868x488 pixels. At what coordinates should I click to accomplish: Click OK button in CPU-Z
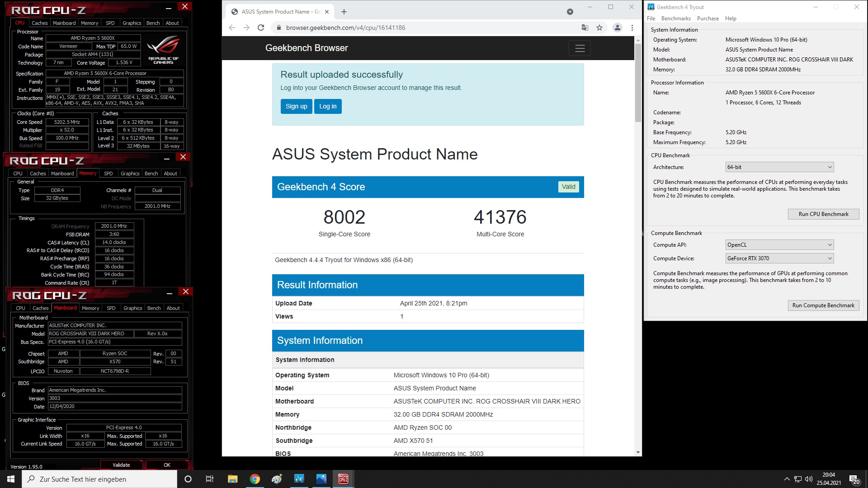[167, 465]
